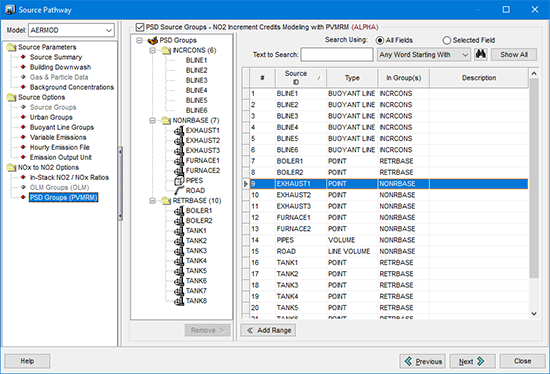Open Variable Emissions page
Viewport: 550px width, 374px height.
click(58, 137)
